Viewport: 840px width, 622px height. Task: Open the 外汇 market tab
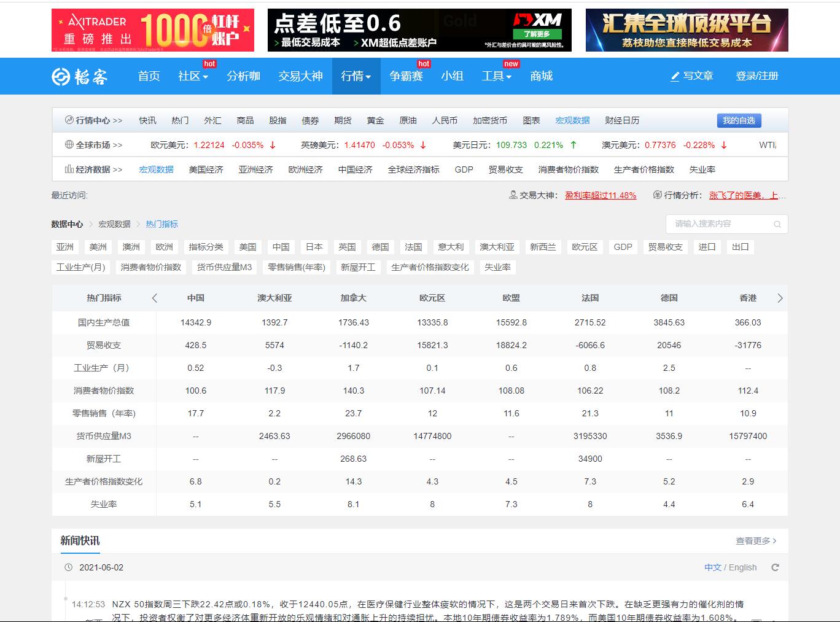[212, 120]
